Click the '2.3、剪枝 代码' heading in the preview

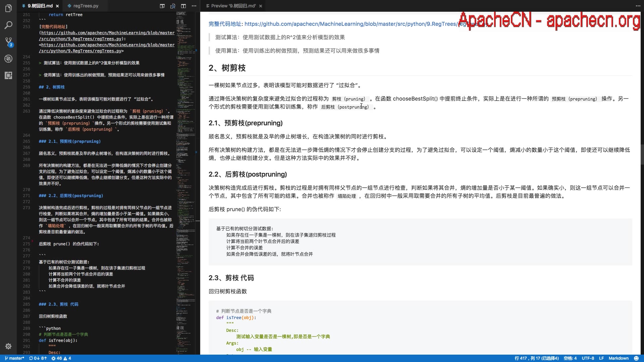[231, 278]
